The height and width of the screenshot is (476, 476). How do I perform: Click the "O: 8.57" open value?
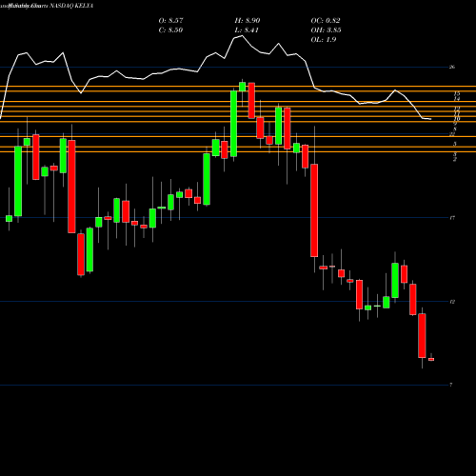click(170, 21)
